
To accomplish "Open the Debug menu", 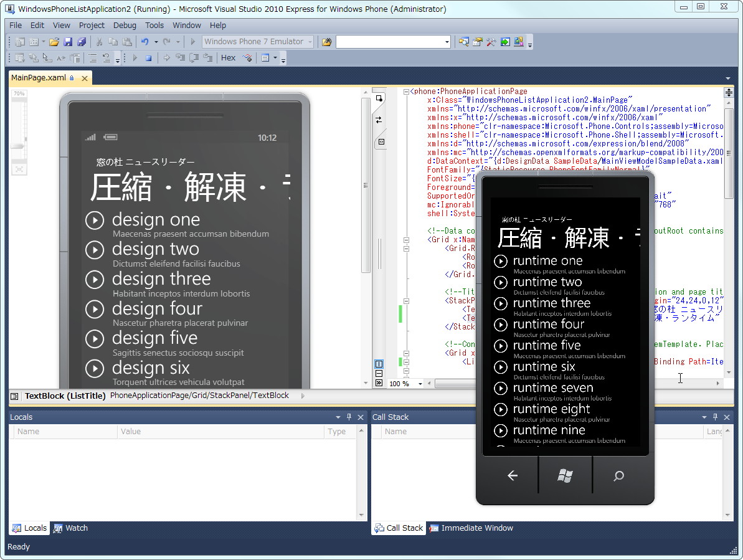I will tap(125, 25).
